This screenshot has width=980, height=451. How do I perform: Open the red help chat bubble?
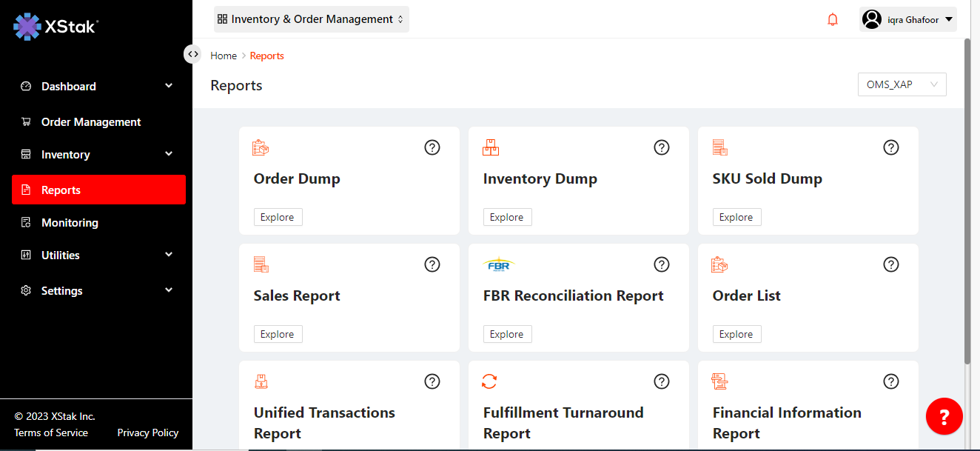coord(944,417)
